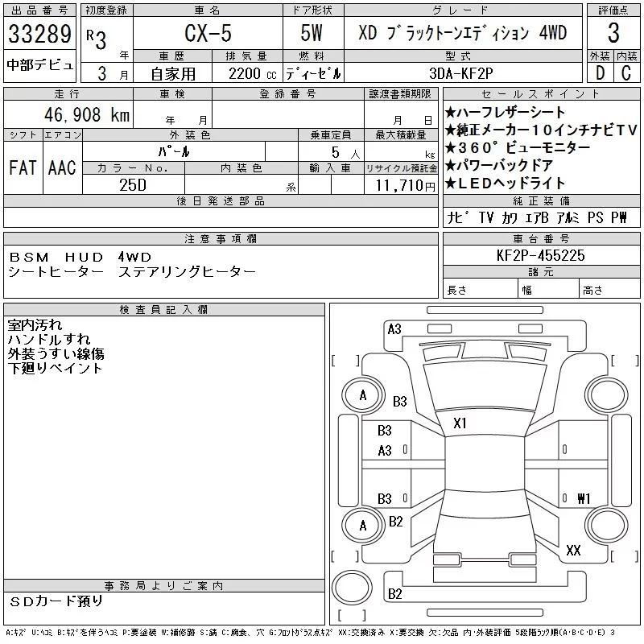The image size is (644, 644).
Task: Select exterior grade D
Action: click(600, 72)
